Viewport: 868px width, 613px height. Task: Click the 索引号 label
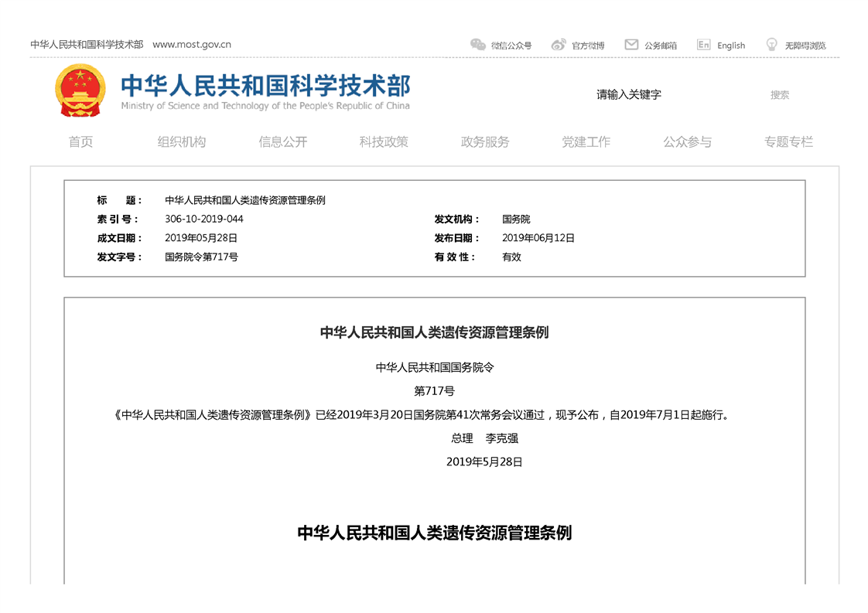(118, 219)
